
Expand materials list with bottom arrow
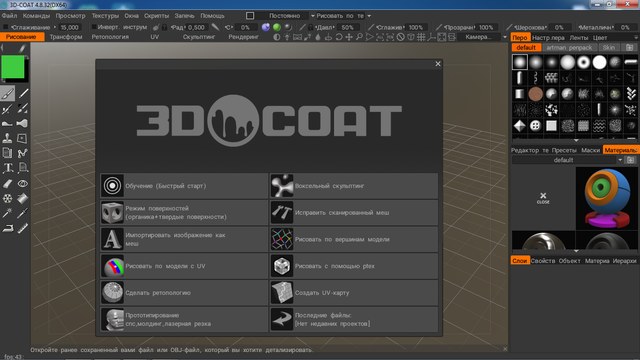pyautogui.click(x=576, y=251)
